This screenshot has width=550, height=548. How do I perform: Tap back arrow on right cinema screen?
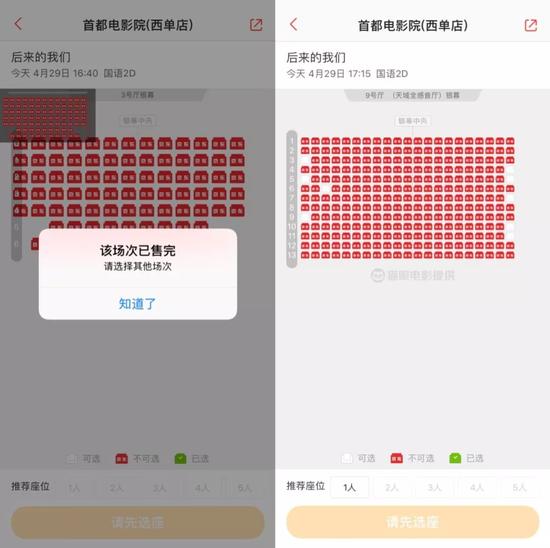(294, 25)
